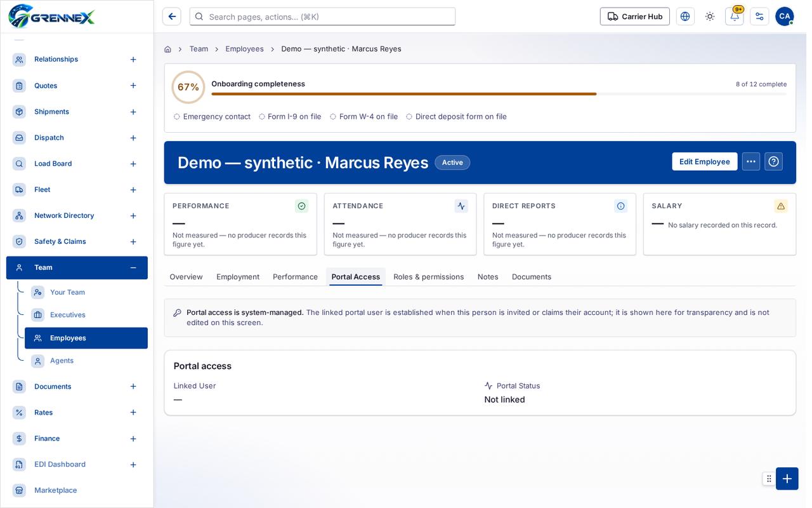Open the help question-mark icon
This screenshot has height=508, width=812.
tap(773, 161)
